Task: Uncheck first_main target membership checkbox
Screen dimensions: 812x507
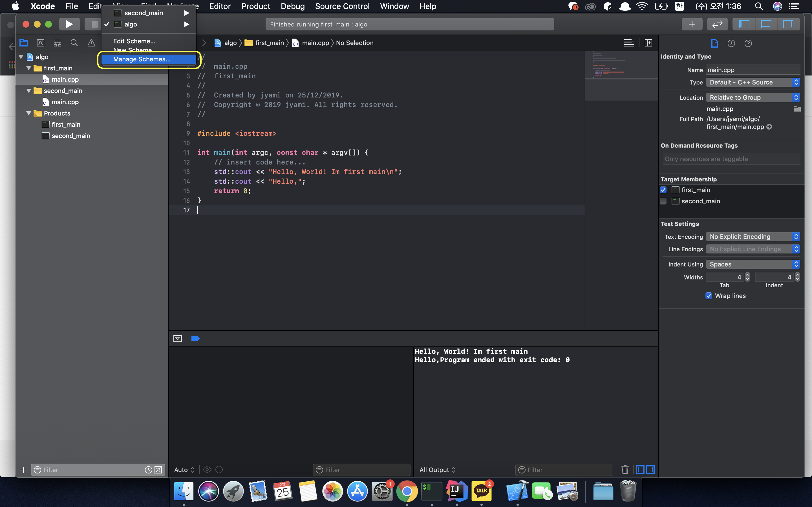Action: click(663, 190)
